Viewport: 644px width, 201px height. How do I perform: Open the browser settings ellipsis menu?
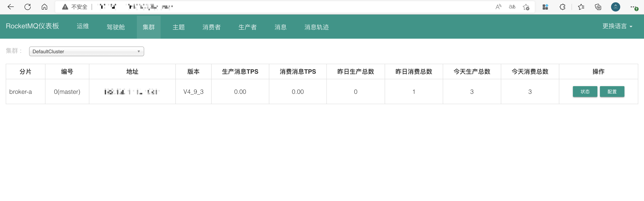[x=633, y=7]
